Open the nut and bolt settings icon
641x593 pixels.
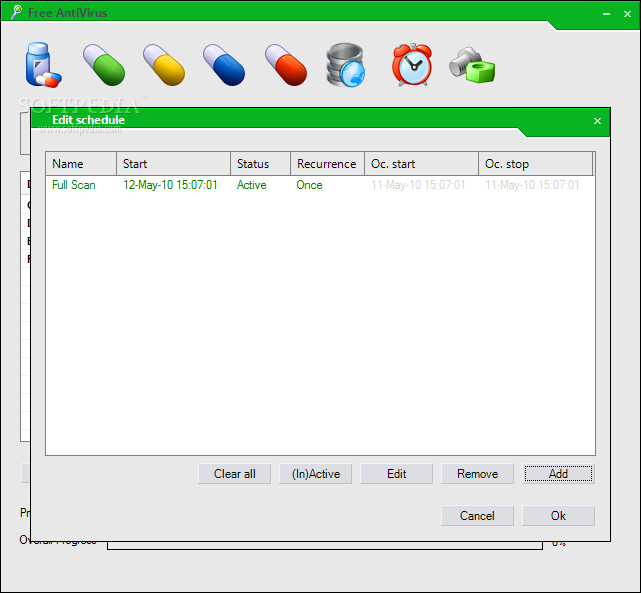[x=472, y=65]
